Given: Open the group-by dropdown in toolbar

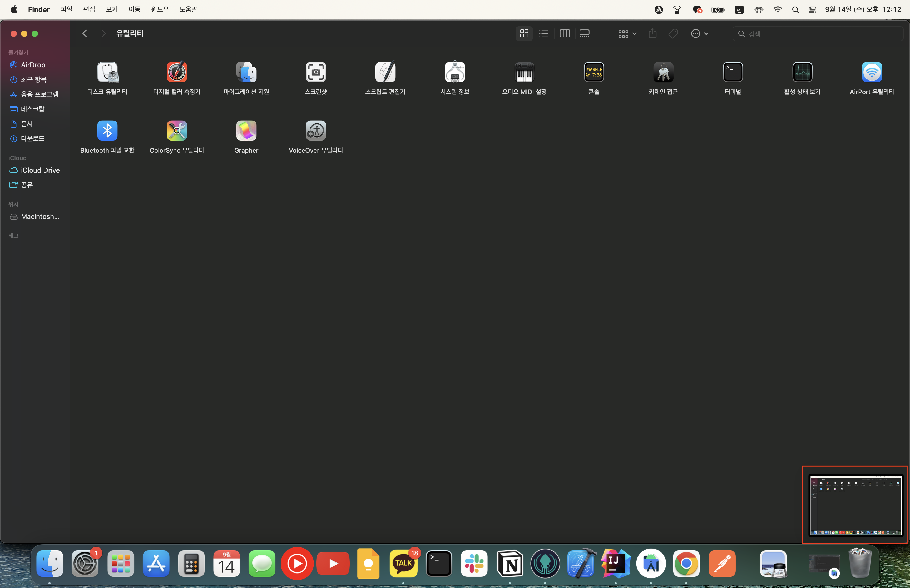Looking at the screenshot, I should pos(627,34).
